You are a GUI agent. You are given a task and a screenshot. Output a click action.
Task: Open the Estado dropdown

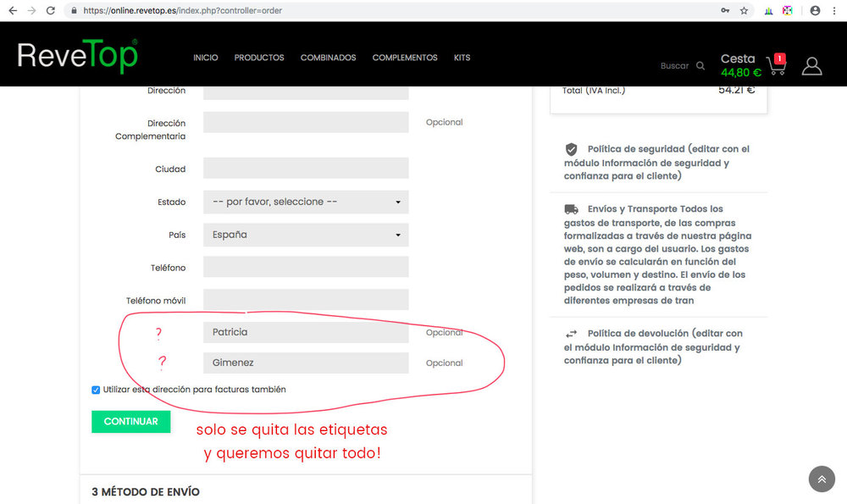[306, 202]
